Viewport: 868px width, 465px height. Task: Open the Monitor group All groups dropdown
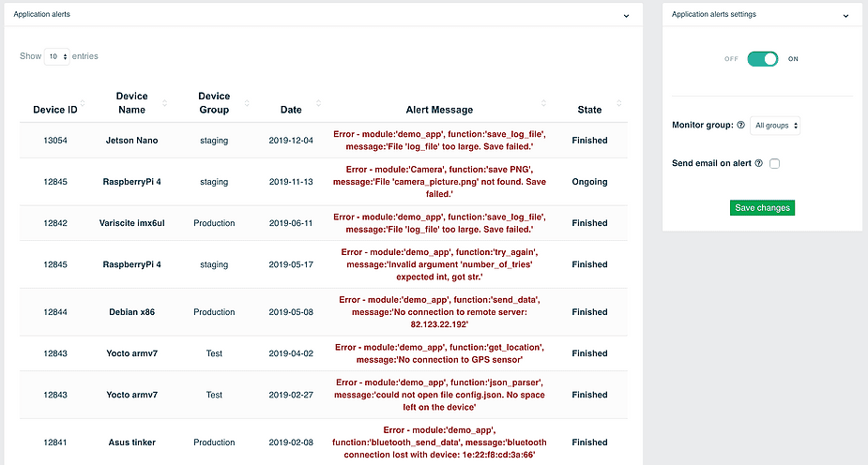point(775,126)
